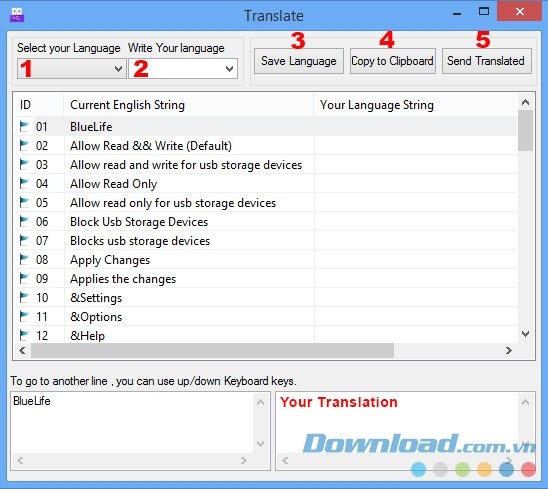Open the Select your Language dropdown
This screenshot has width=548, height=489.
click(72, 69)
